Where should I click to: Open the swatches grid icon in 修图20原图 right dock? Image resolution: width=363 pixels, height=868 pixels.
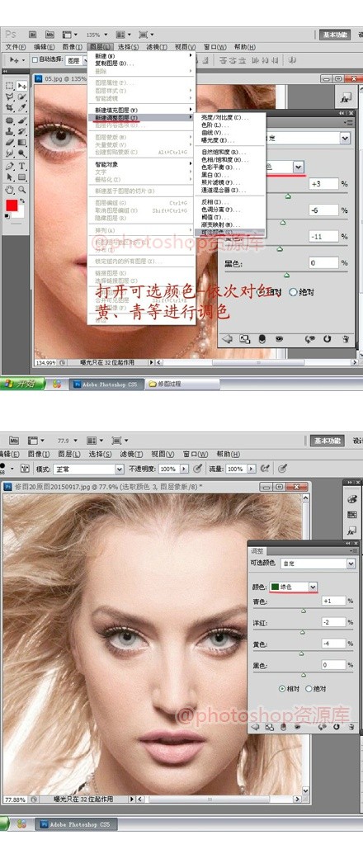(351, 514)
